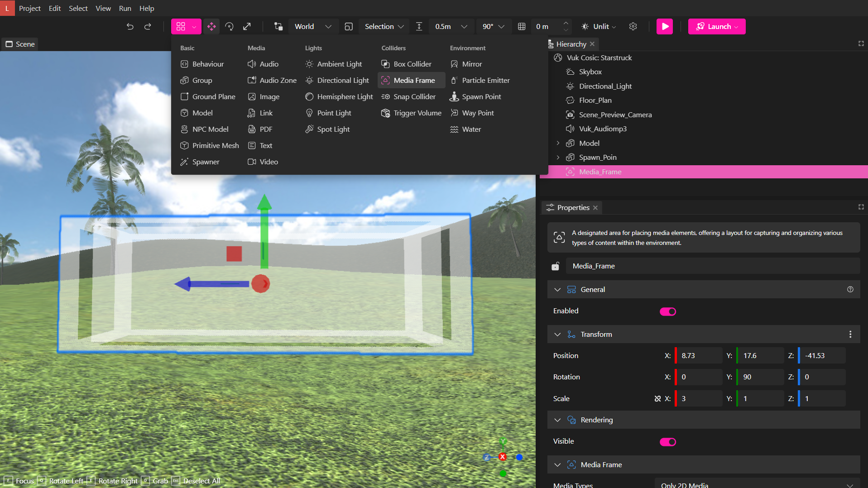Select the Rotate tool in the toolbar
The width and height of the screenshot is (868, 488).
[x=229, y=26]
